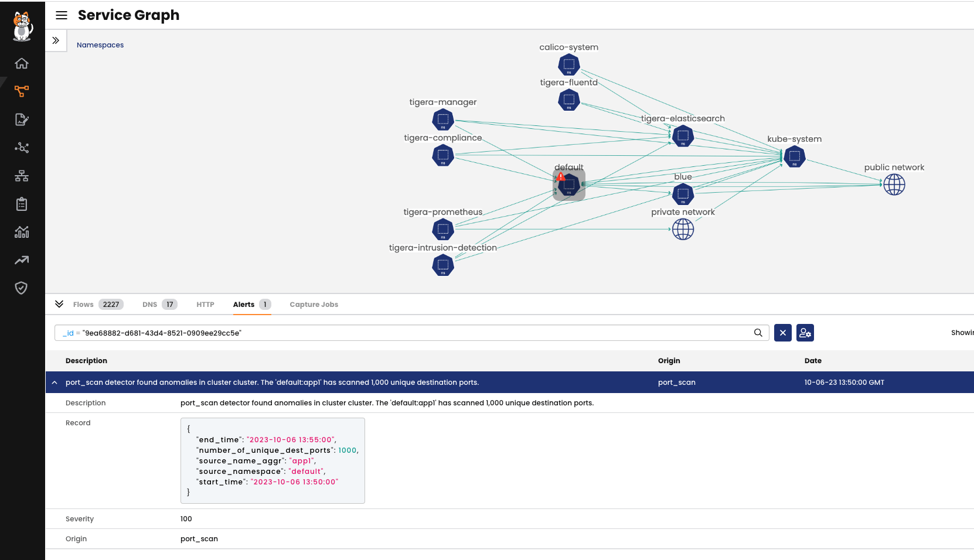The height and width of the screenshot is (560, 974).
Task: Click the Service Graph page title
Action: click(129, 15)
